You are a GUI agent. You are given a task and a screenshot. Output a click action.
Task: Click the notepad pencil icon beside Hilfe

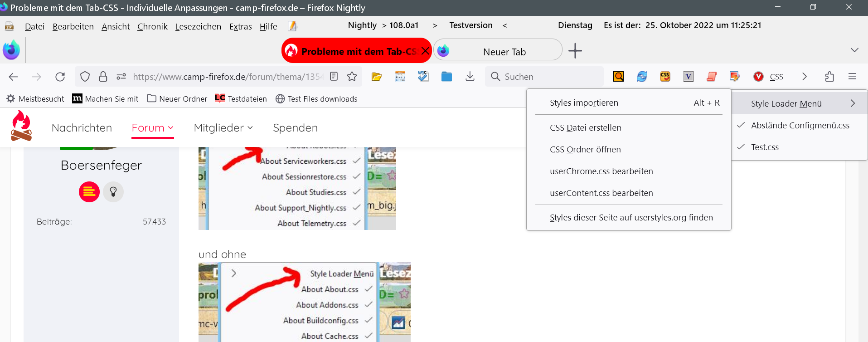click(x=292, y=26)
